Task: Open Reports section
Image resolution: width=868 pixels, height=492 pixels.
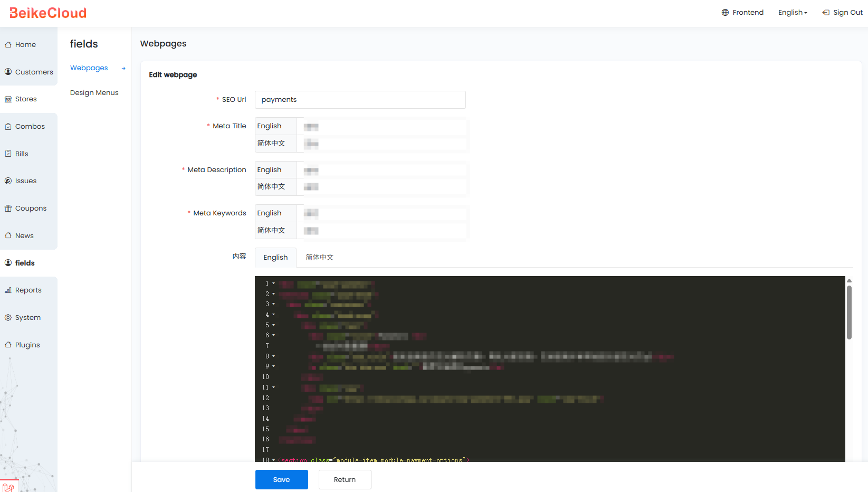Action: (28, 290)
